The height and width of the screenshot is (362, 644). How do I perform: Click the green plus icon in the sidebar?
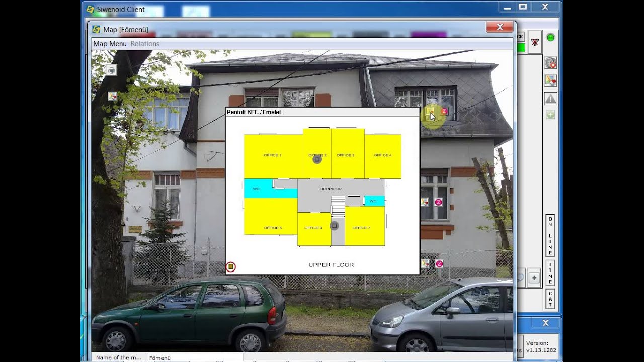tap(550, 115)
